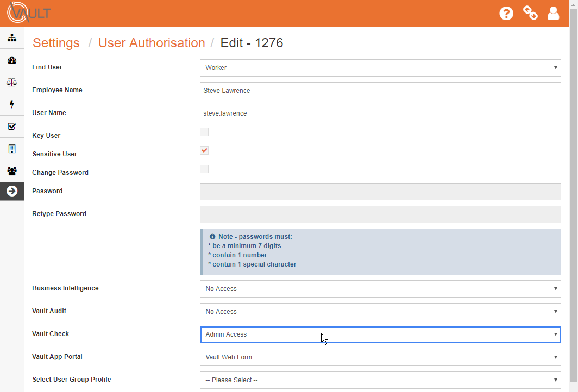Enable the Change Password checkbox
This screenshot has width=578, height=392.
coord(204,169)
